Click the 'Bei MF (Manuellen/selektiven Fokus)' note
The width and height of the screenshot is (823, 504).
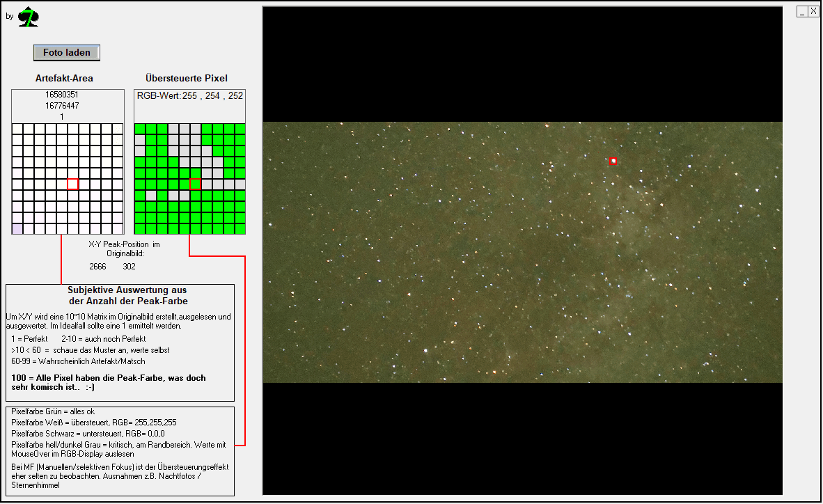pos(120,476)
